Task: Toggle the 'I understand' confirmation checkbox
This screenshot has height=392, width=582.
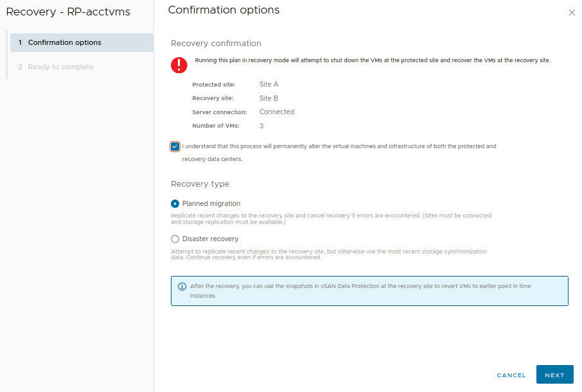Action: [x=175, y=146]
